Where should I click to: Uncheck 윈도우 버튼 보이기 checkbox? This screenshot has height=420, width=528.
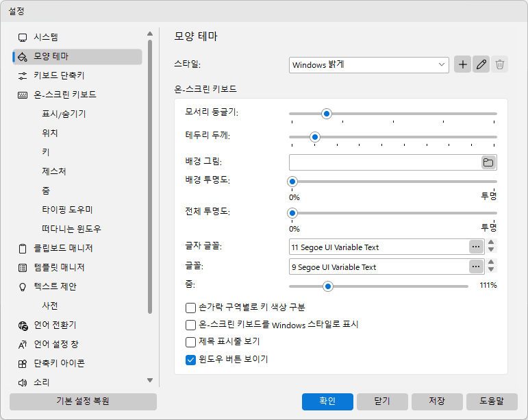[x=190, y=360]
